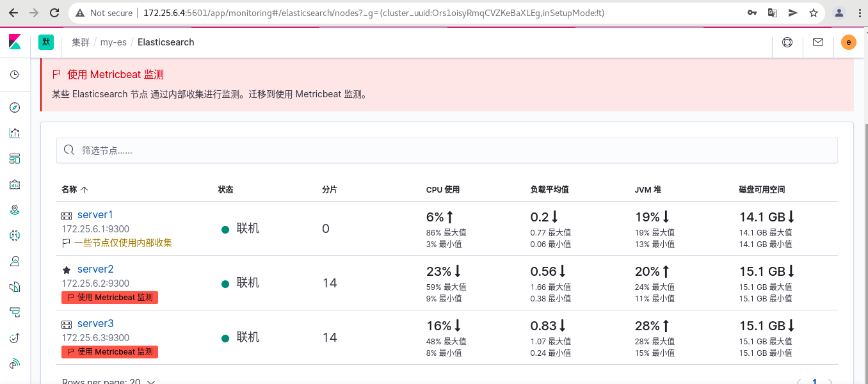Go to my-es breadcrumb
This screenshot has height=384, width=868.
pos(113,42)
